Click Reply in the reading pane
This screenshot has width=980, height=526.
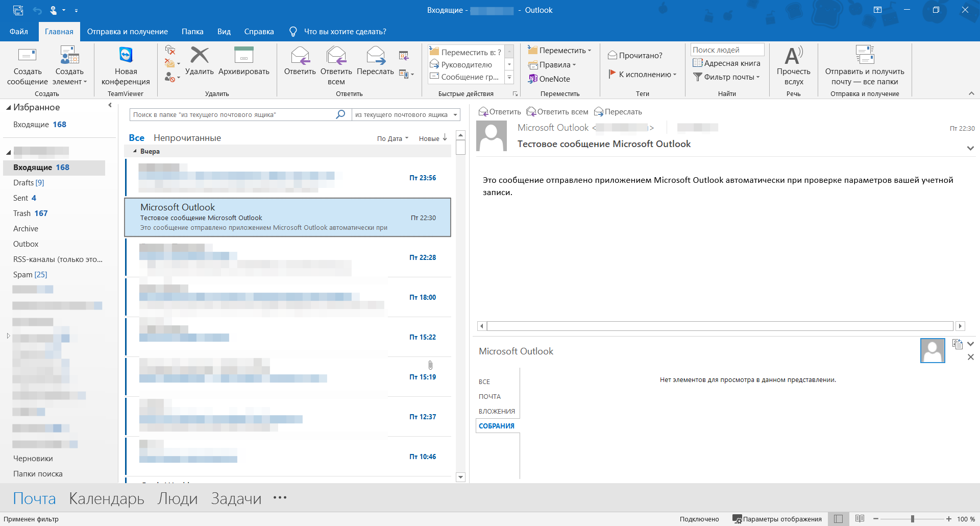[500, 112]
